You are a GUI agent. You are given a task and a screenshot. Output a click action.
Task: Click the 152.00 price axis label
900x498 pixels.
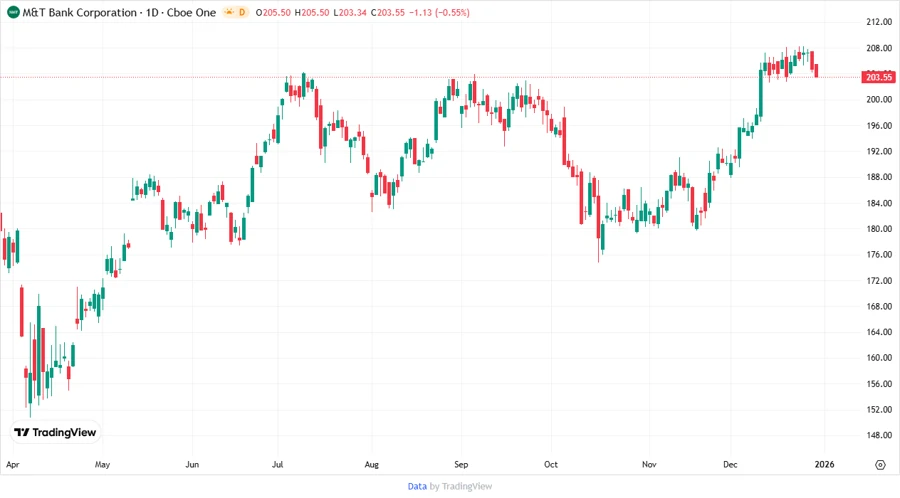pos(879,410)
